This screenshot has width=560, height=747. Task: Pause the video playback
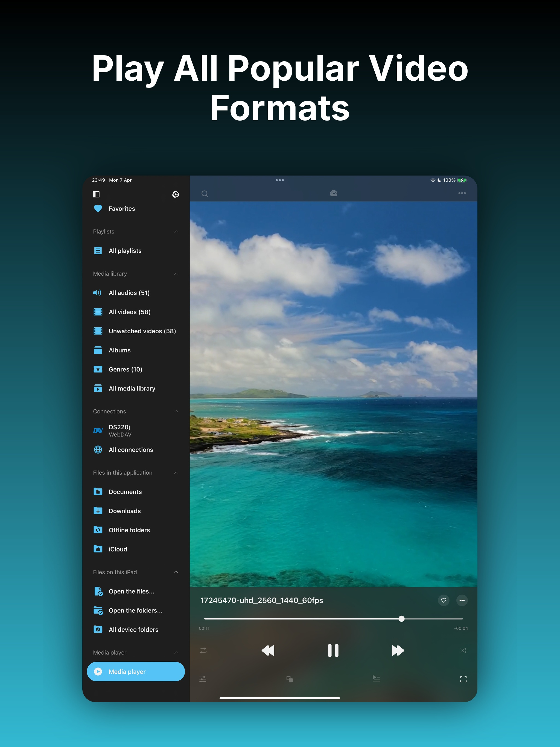tap(333, 650)
